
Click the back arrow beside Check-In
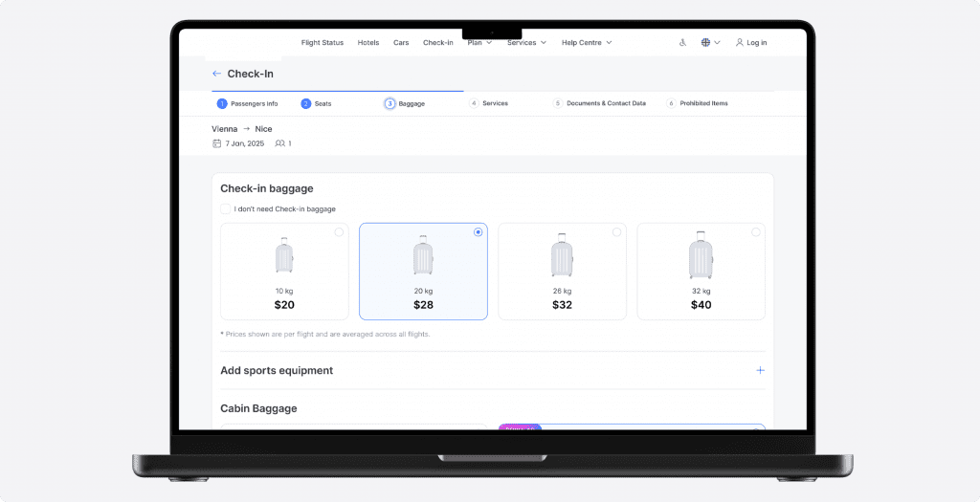pyautogui.click(x=217, y=74)
